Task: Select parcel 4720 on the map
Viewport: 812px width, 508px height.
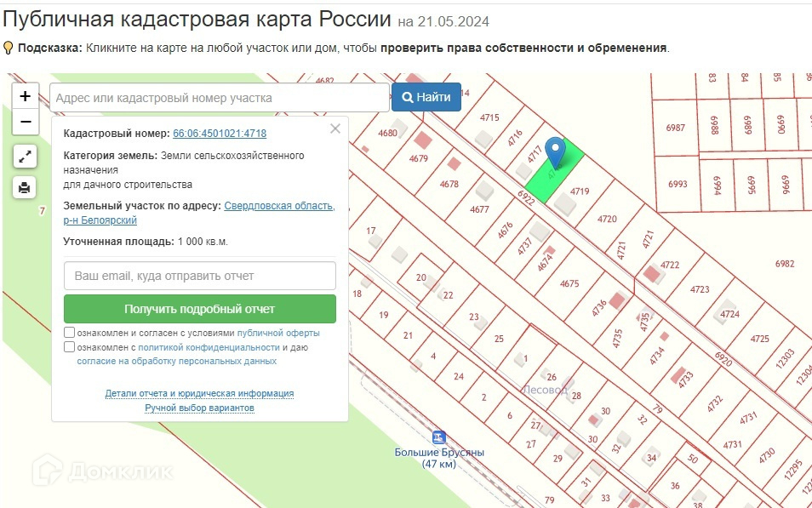Action: click(x=608, y=219)
